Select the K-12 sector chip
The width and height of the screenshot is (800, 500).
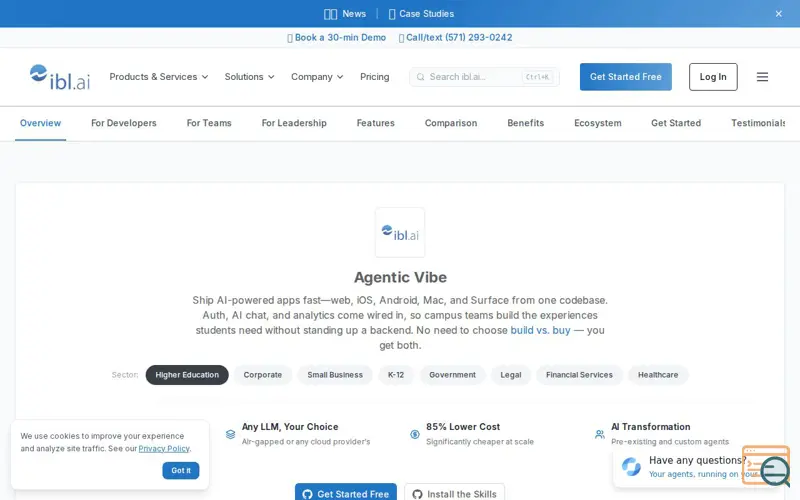[396, 375]
